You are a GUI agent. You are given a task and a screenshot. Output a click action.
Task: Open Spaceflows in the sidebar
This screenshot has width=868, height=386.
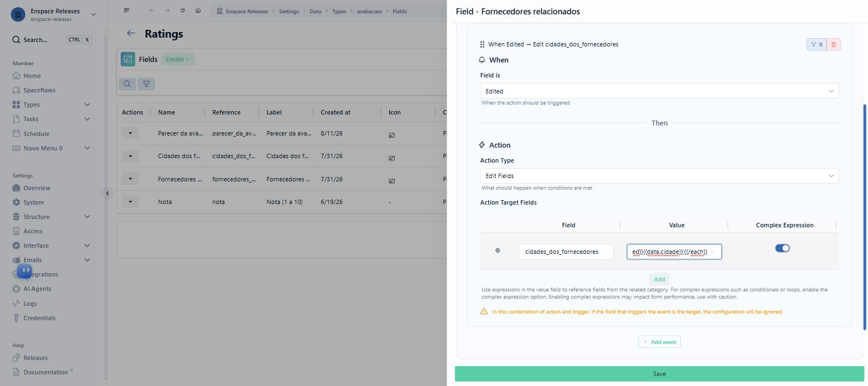(39, 90)
